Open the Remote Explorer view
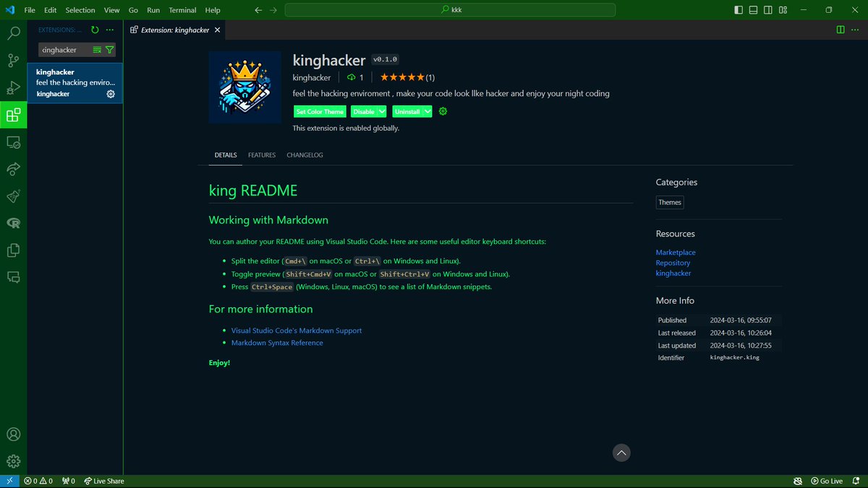 point(13,142)
